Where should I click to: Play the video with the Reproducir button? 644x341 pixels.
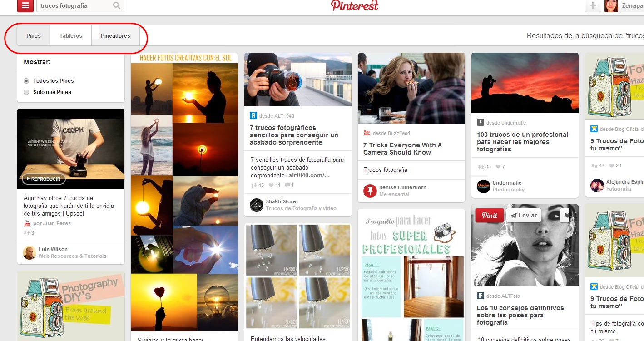pos(44,179)
